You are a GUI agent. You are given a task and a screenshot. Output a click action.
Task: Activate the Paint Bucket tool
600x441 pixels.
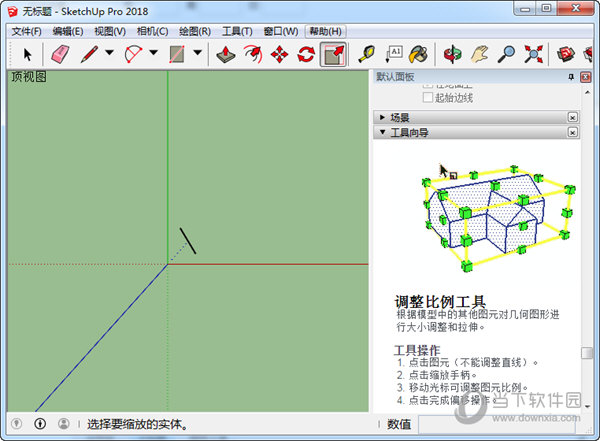tap(418, 54)
